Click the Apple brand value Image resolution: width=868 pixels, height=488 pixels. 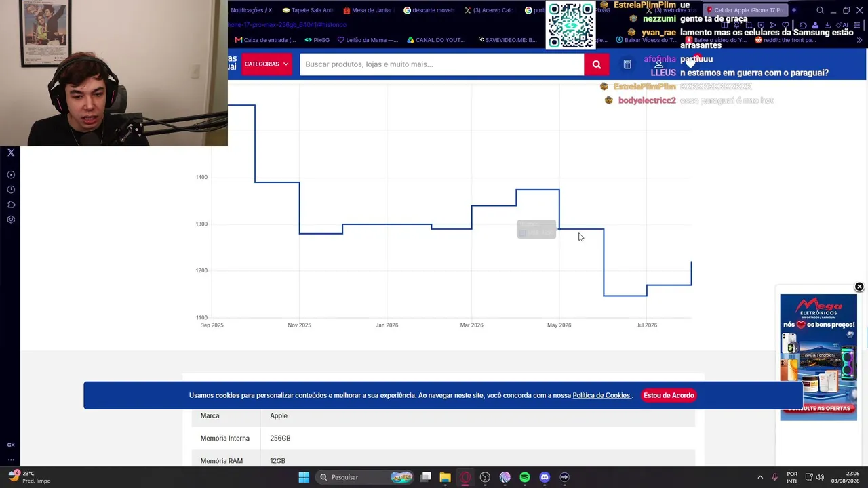279,416
